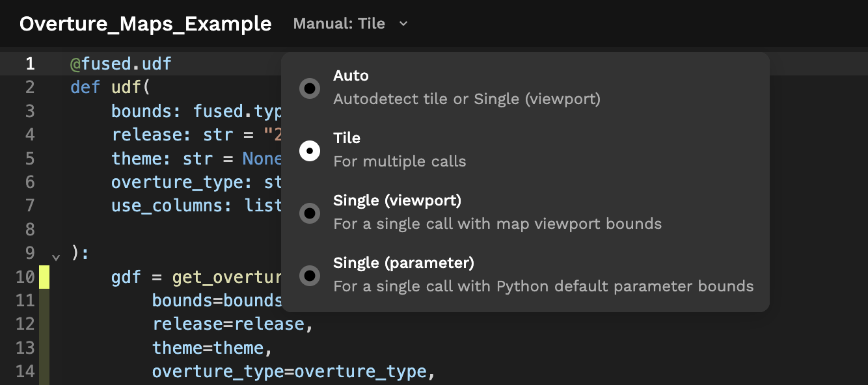Collapse the code fold arrow at line 9
This screenshot has height=385, width=868.
pos(56,256)
